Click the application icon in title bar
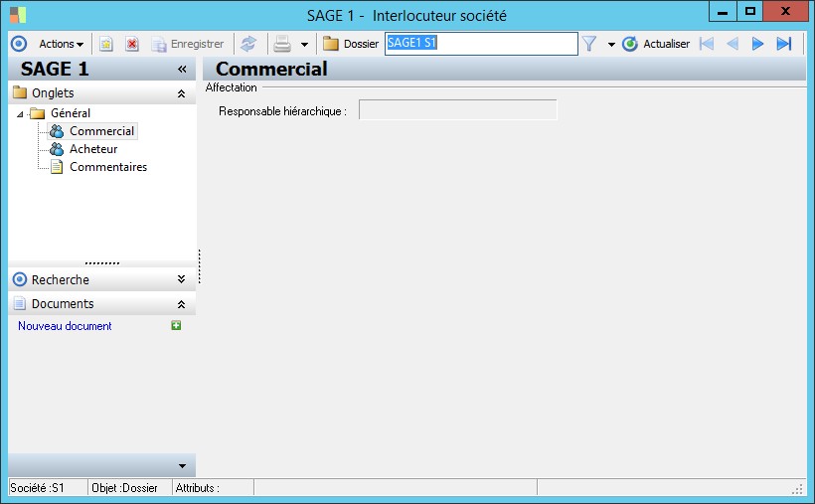The image size is (815, 504). (x=18, y=15)
